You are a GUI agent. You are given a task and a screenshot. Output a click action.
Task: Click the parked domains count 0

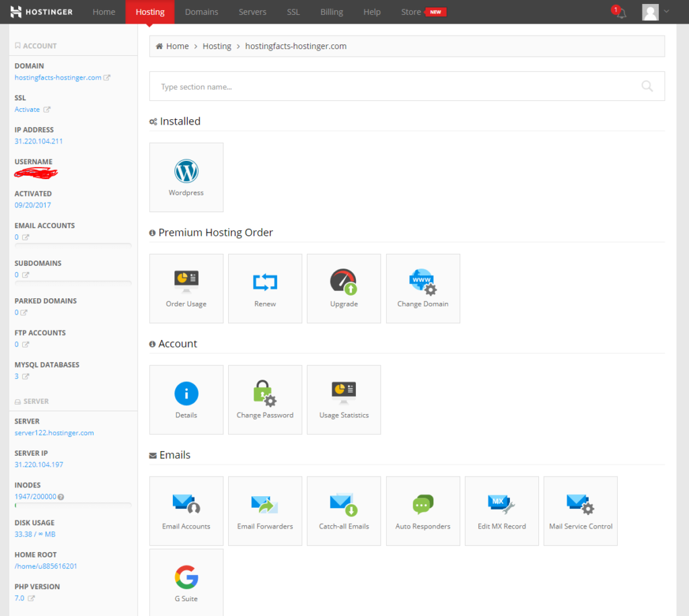coord(17,312)
